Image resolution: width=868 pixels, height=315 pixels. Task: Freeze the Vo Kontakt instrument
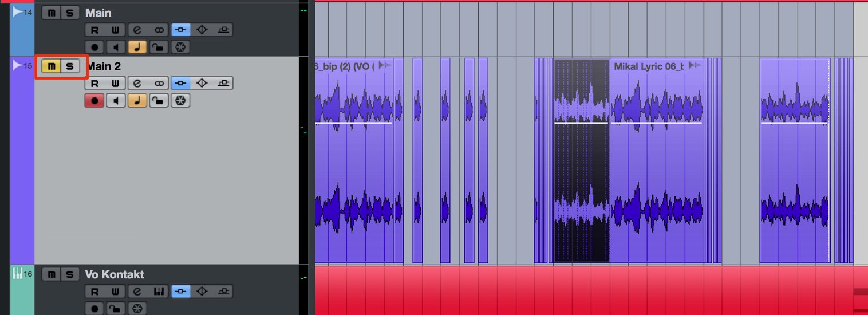coord(137,309)
